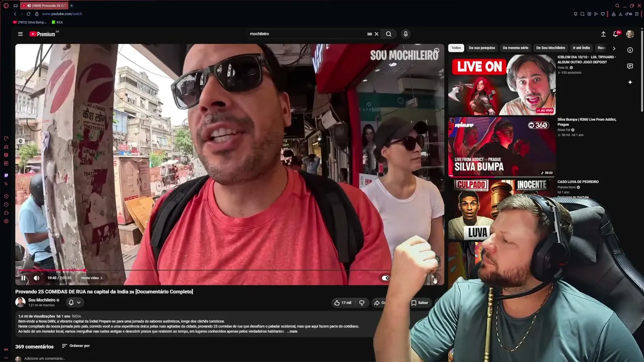This screenshot has height=362, width=644.
Task: Select the Ir até Índia chip
Action: pos(582,48)
